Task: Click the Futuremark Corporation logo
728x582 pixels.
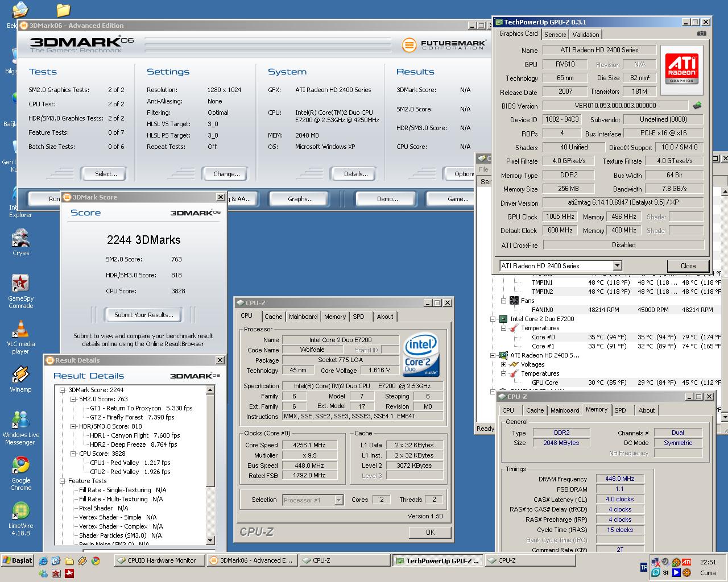Action: [x=444, y=44]
